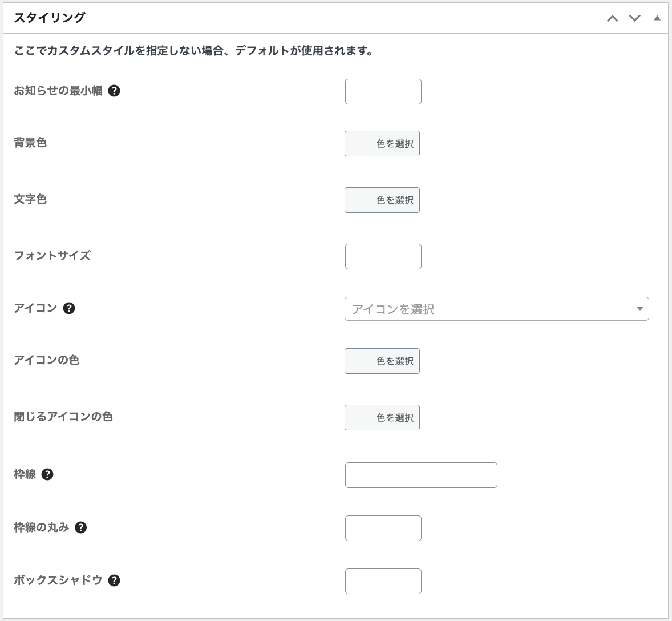Viewport: 672px width, 621px height.
Task: Open color picker for 閉じるアイコンの色
Action: (x=395, y=418)
